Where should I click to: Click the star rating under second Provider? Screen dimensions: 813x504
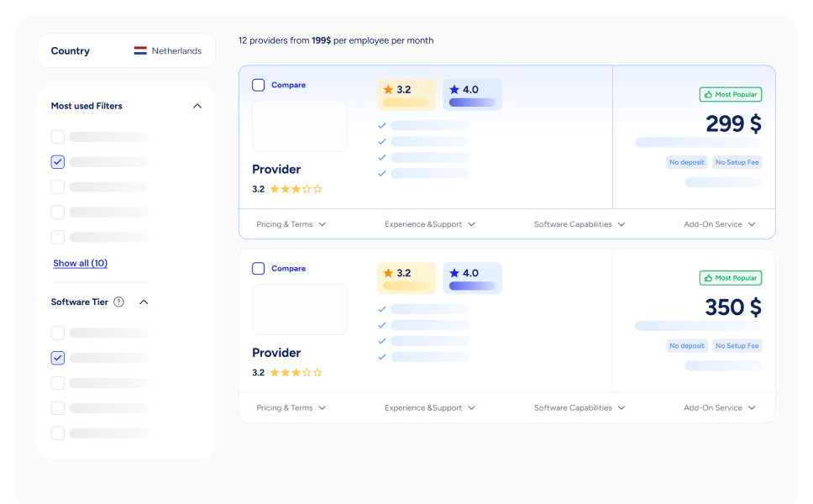296,373
